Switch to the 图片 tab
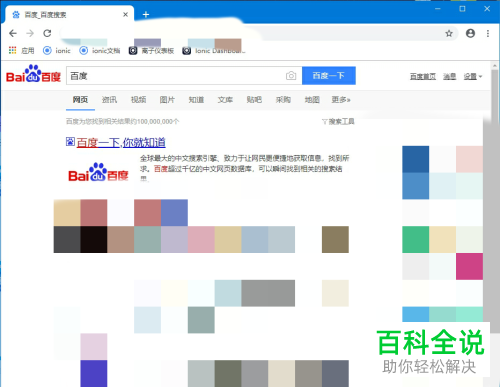Image resolution: width=500 pixels, height=387 pixels. click(167, 100)
